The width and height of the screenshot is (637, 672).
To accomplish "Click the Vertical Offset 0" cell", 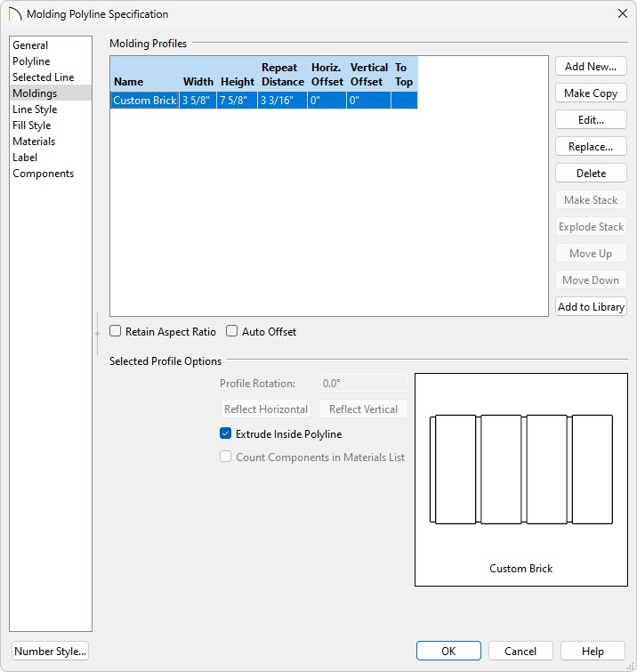I will [x=368, y=101].
